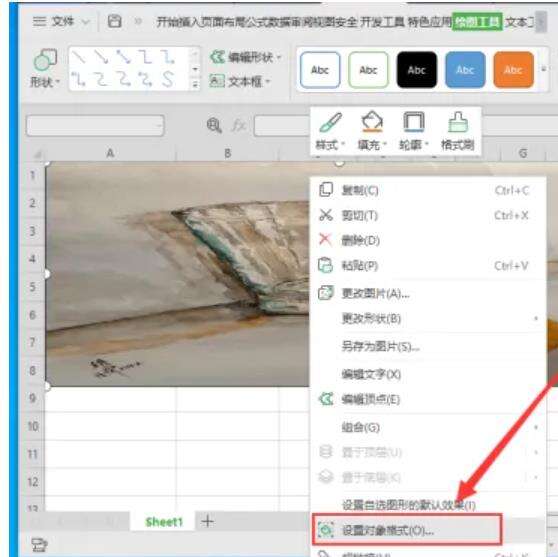Switch to the 开发工具 ribbon tab
This screenshot has width=558, height=557.
383,22
